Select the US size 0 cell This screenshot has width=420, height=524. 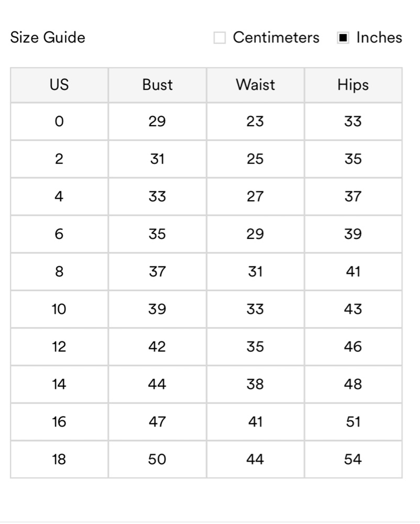click(59, 122)
